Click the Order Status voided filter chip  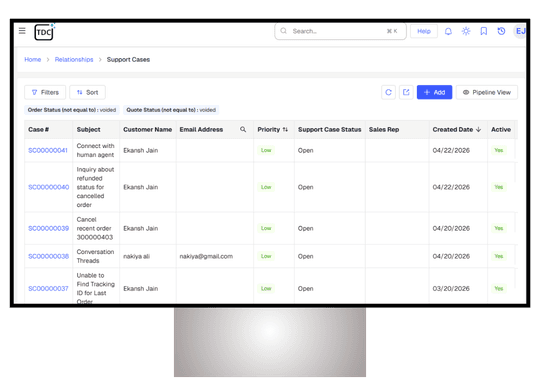[x=72, y=110]
